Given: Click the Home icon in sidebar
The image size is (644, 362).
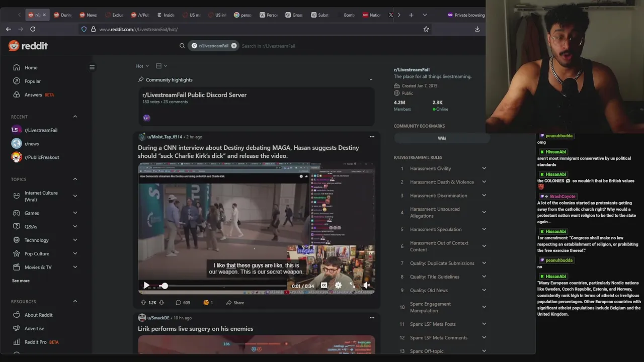Looking at the screenshot, I should pyautogui.click(x=17, y=67).
